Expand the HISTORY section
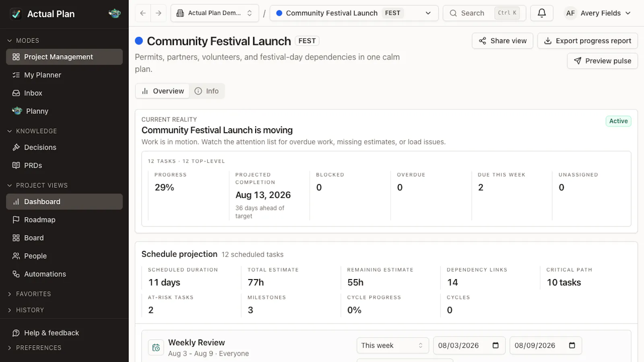This screenshot has width=644, height=362. click(x=30, y=310)
